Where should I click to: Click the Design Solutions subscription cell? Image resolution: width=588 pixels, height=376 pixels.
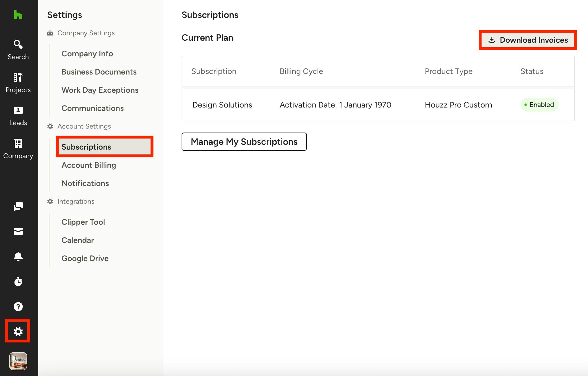point(222,105)
